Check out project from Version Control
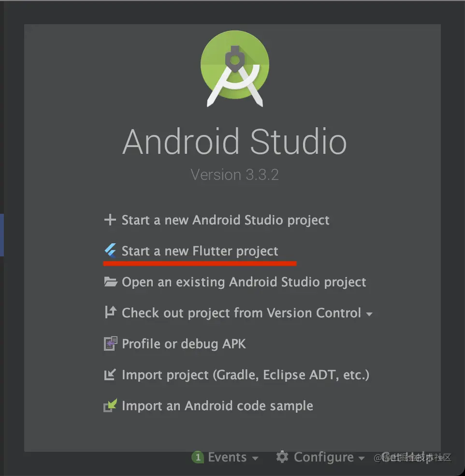The height and width of the screenshot is (476, 465). 242,313
